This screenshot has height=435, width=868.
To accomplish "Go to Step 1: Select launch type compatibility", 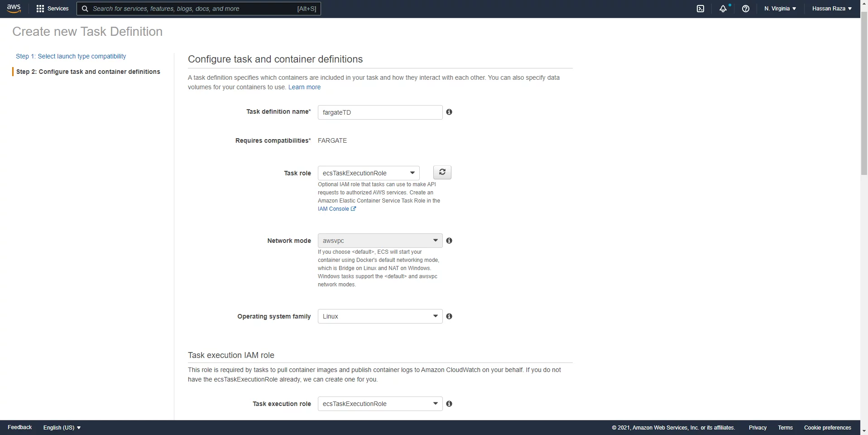I will [71, 56].
